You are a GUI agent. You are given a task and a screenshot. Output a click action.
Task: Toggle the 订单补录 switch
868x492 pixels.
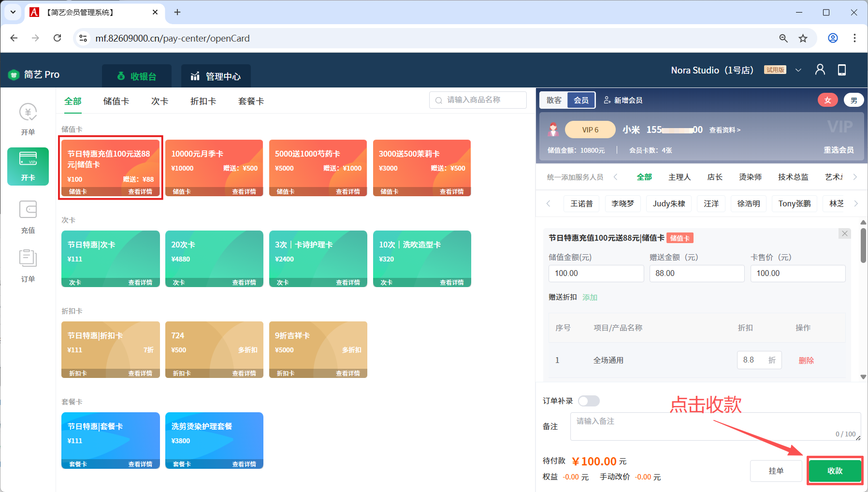pyautogui.click(x=589, y=401)
